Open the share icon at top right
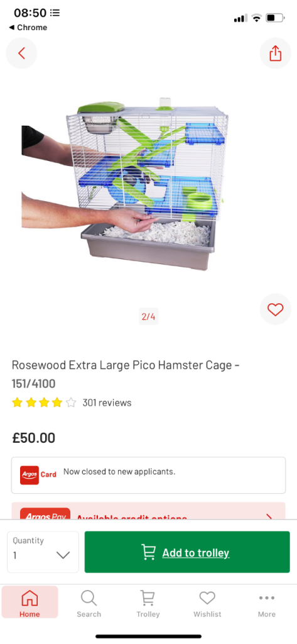The width and height of the screenshot is (297, 644). (275, 53)
